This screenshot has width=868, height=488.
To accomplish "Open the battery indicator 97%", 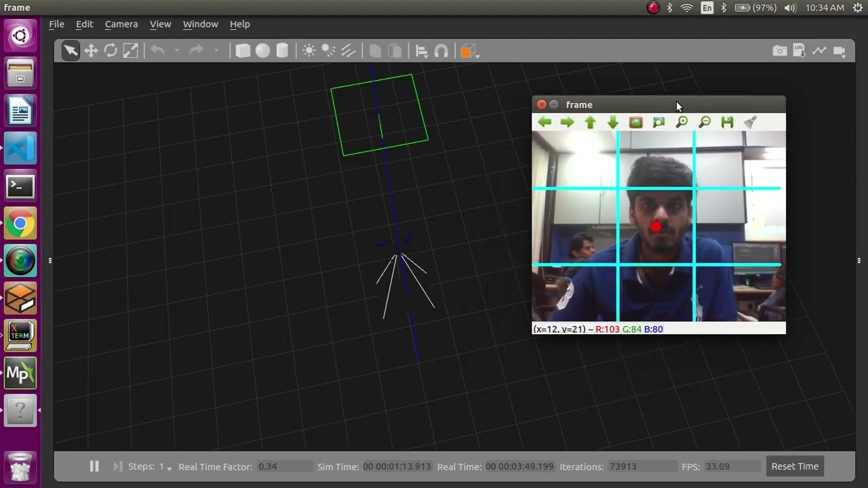I will coord(755,7).
